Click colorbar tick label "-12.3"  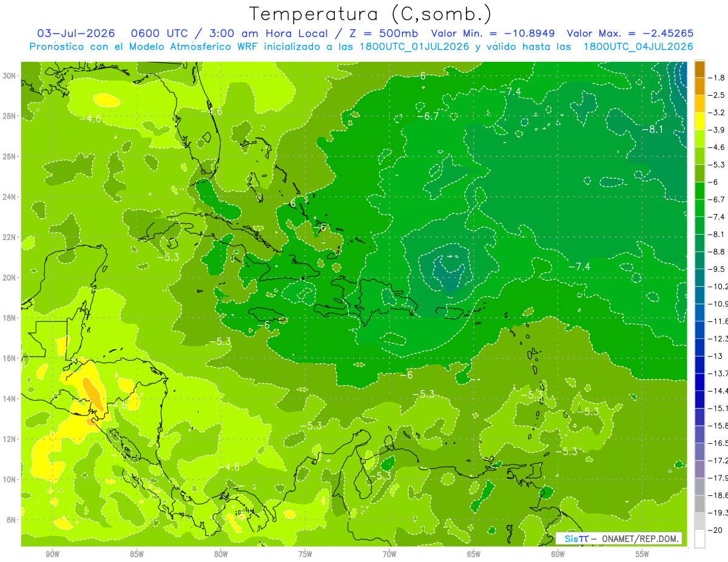pos(718,338)
